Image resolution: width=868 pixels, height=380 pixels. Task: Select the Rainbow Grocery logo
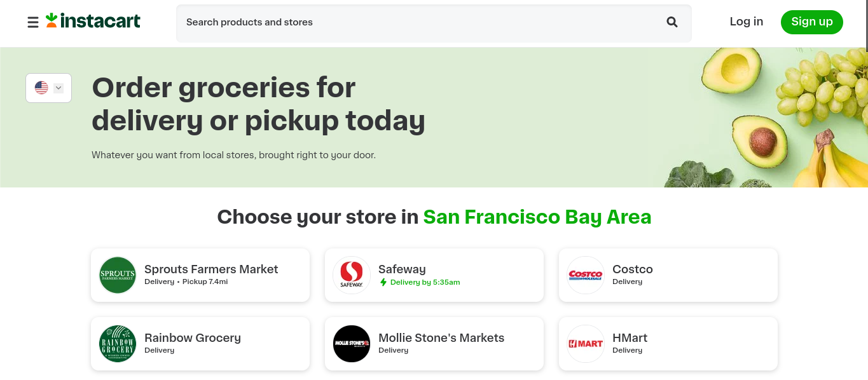click(118, 344)
